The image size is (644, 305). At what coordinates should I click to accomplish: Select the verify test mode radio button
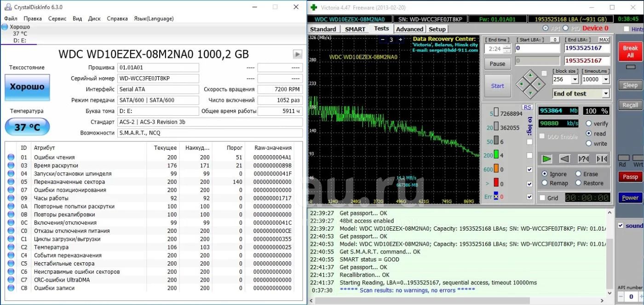(x=589, y=124)
